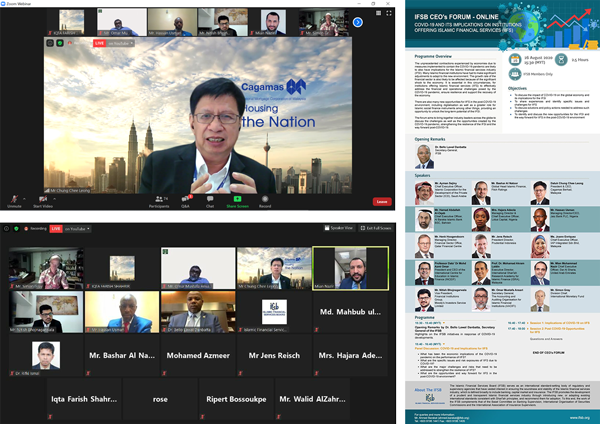Start video in the upper Zoom window
600x424 pixels.
click(x=43, y=201)
